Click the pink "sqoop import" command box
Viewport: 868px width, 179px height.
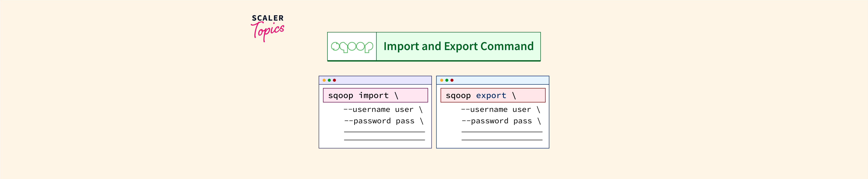pyautogui.click(x=375, y=96)
